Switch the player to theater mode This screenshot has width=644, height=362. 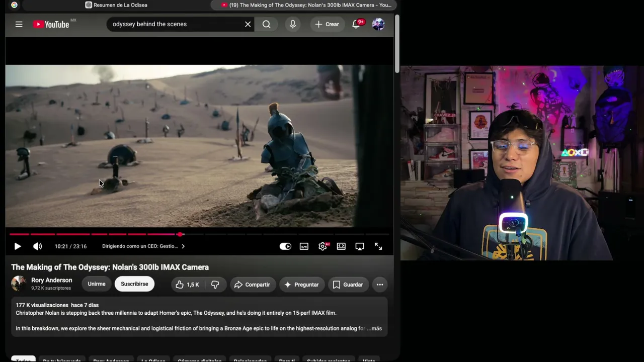pyautogui.click(x=341, y=246)
